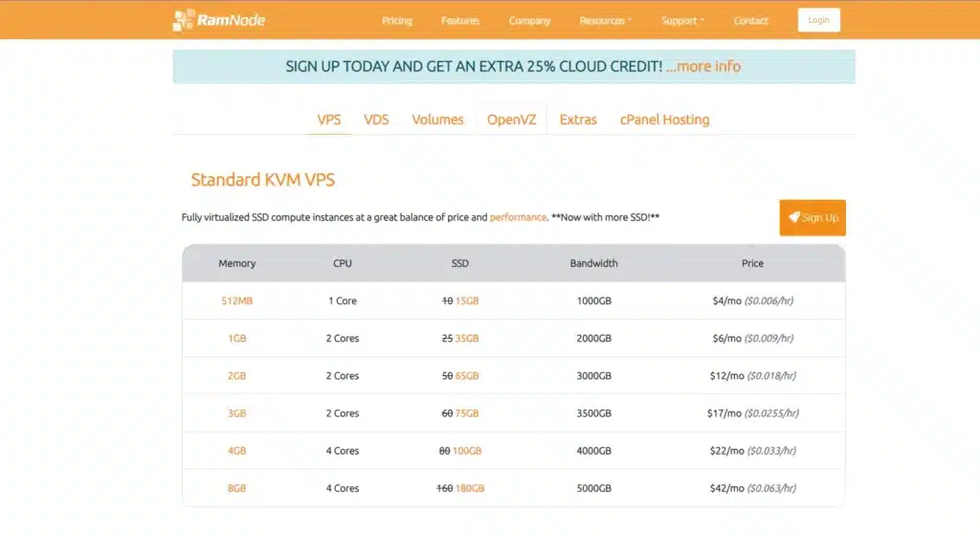The image size is (980, 534).
Task: Switch to the Extras tab
Action: click(x=578, y=120)
